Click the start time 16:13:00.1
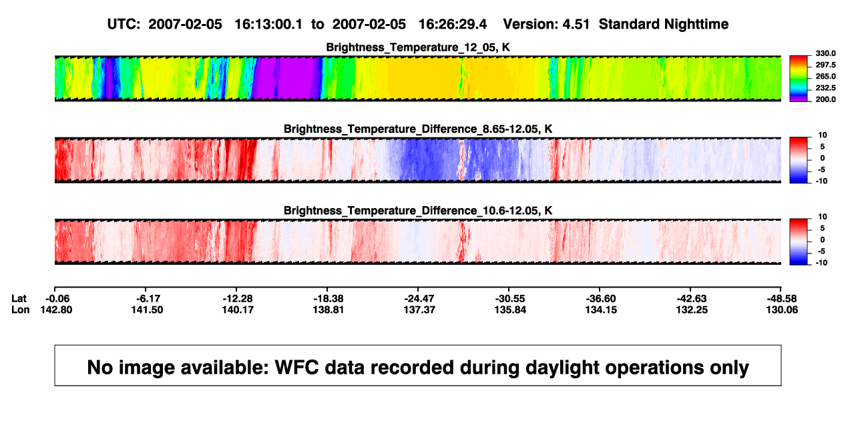Viewport: 868px width, 445px height. pos(269,24)
